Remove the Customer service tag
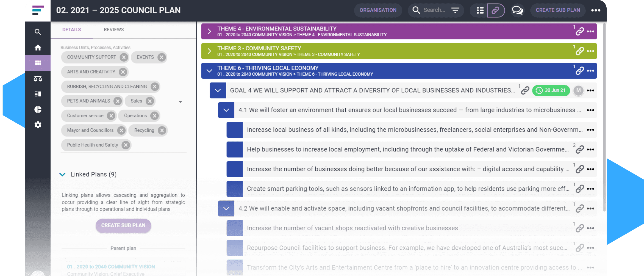 [x=111, y=116]
